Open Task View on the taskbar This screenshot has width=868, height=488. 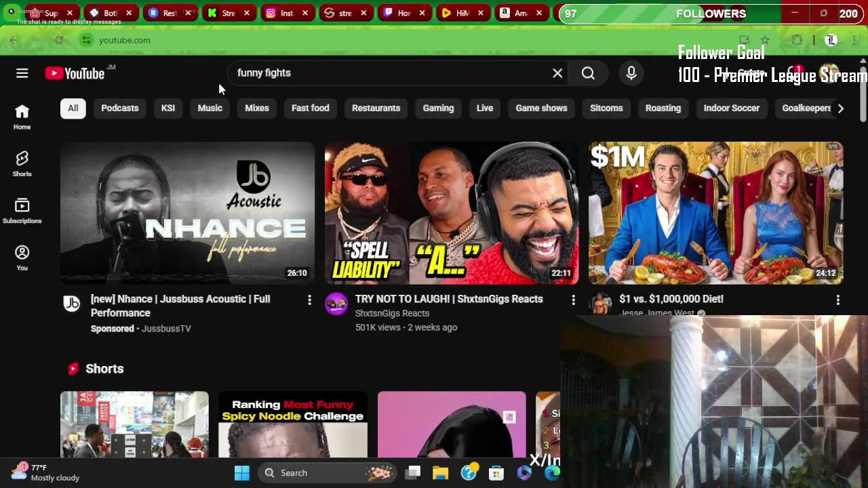pyautogui.click(x=413, y=473)
